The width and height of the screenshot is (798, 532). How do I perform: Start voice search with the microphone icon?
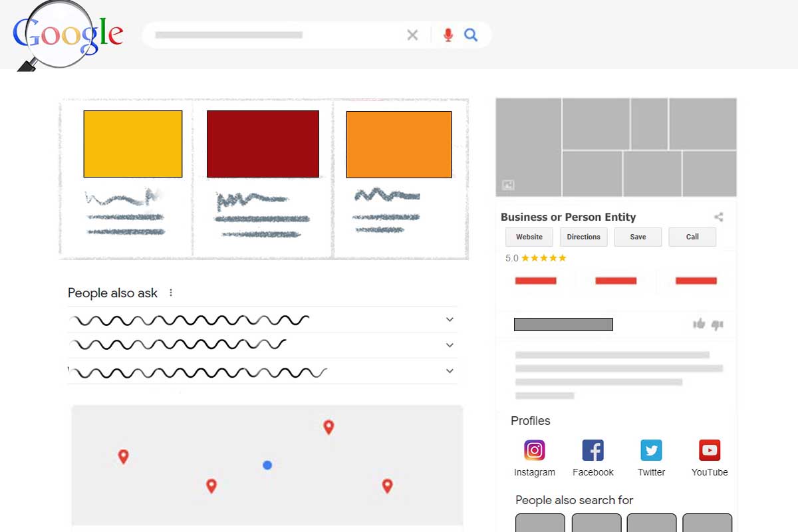448,35
